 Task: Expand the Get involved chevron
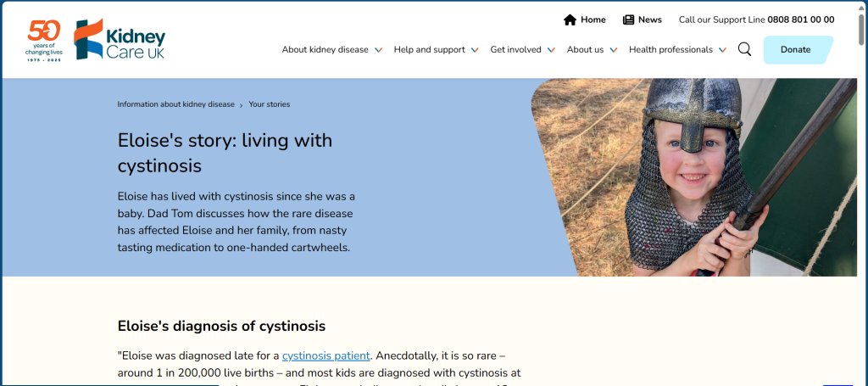coord(551,50)
